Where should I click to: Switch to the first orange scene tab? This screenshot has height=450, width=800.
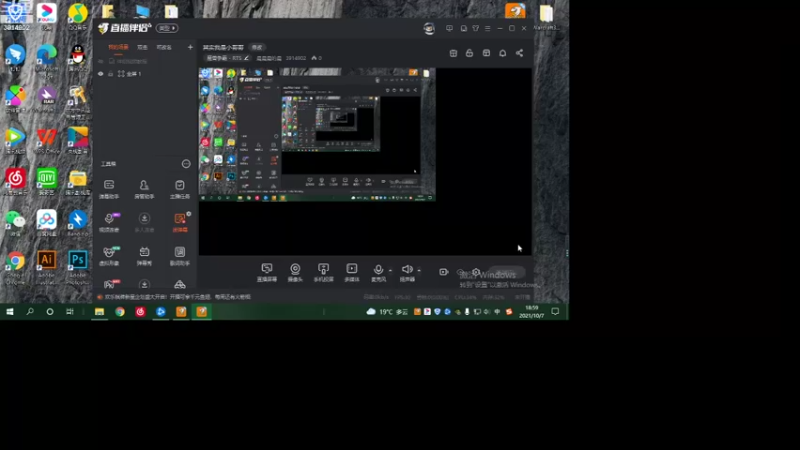pyautogui.click(x=118, y=47)
